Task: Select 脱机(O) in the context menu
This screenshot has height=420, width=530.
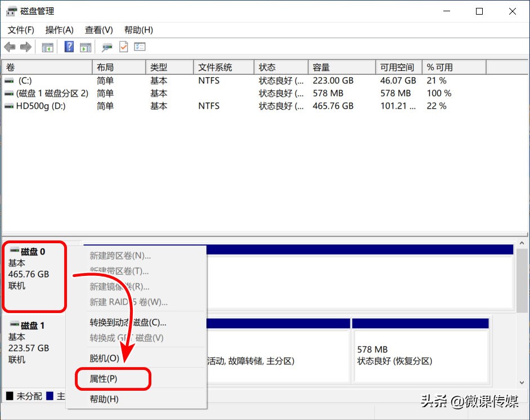Action: click(x=104, y=358)
